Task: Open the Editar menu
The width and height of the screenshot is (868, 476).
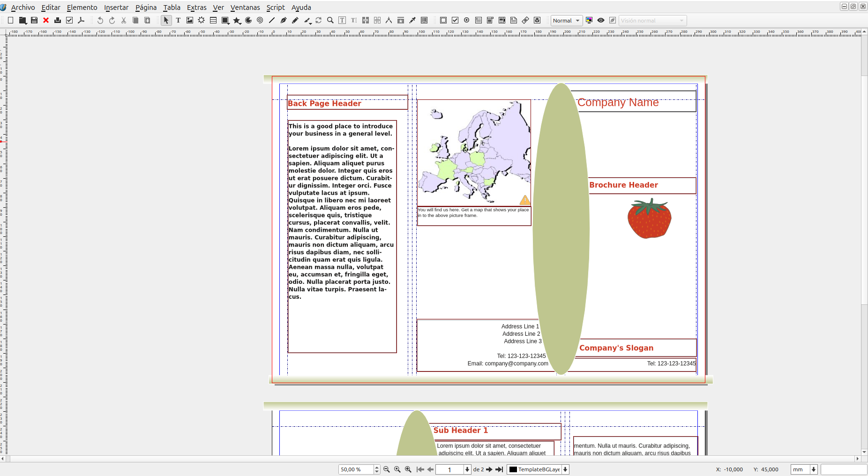Action: click(x=51, y=7)
